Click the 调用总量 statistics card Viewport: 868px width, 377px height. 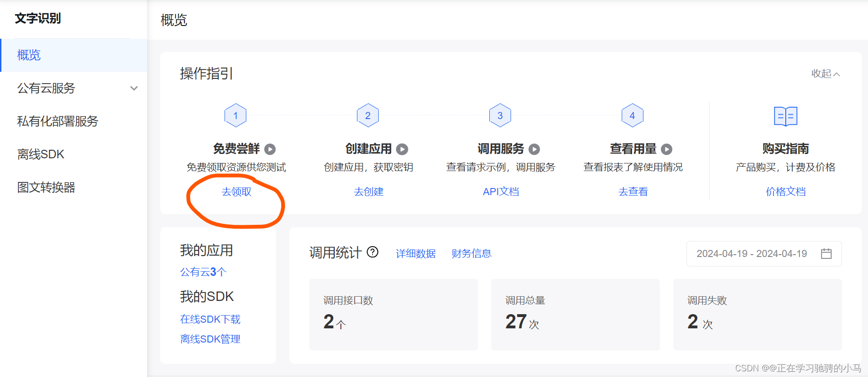click(x=575, y=315)
